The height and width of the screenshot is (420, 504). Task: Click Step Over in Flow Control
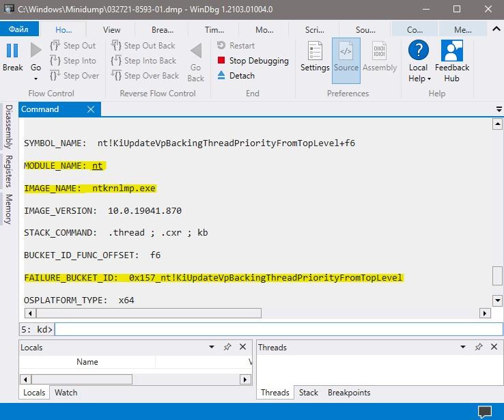click(x=74, y=76)
